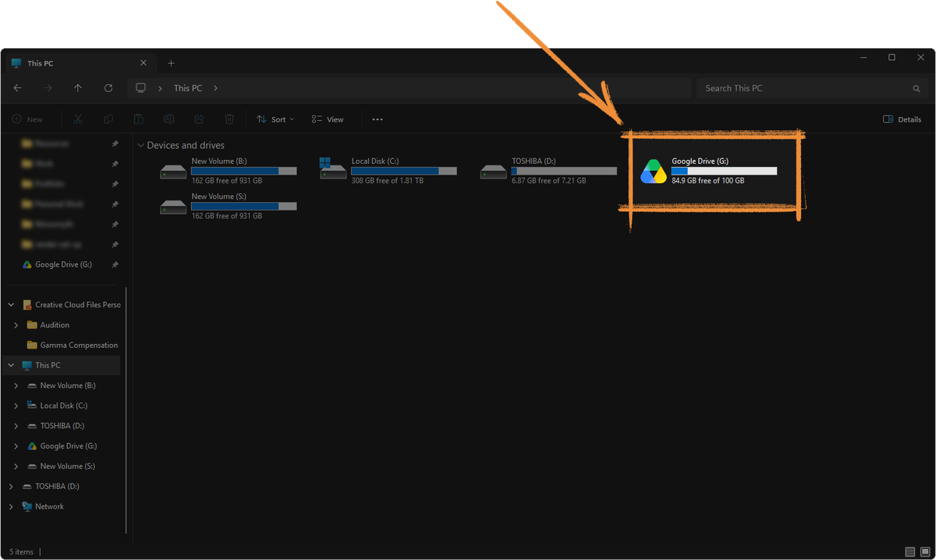Viewport: 936px width, 560px height.
Task: Click the Delete trash icon
Action: (229, 119)
